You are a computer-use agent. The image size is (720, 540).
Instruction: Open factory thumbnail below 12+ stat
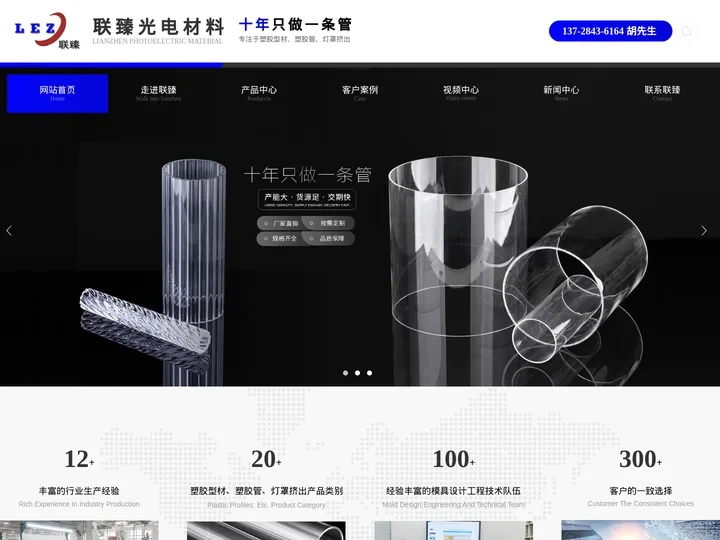(79, 530)
